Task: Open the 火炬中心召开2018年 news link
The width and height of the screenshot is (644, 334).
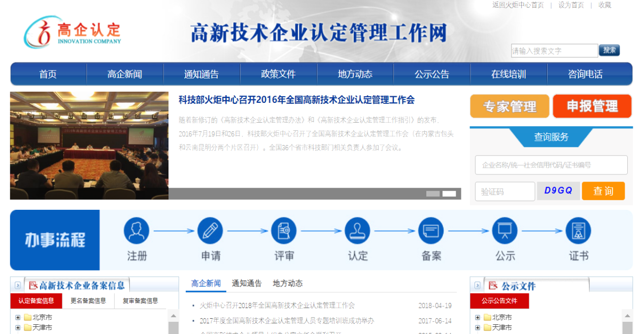Action: click(277, 306)
